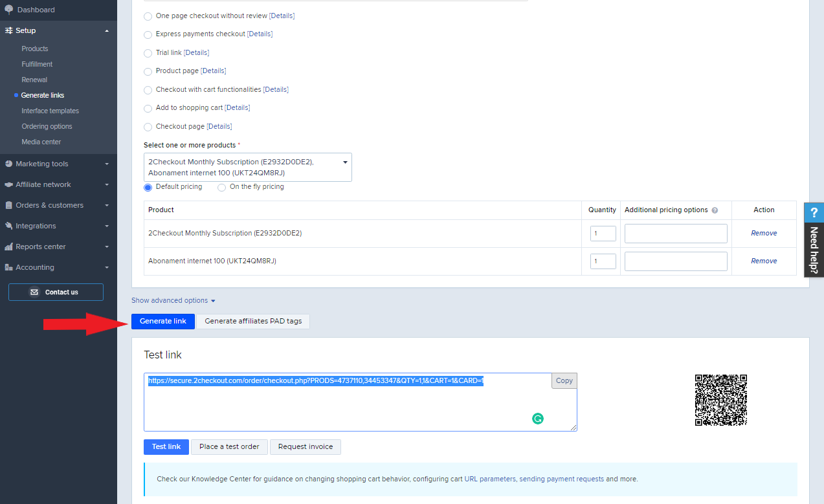This screenshot has width=824, height=504.
Task: Select the Product page option
Action: [x=148, y=71]
